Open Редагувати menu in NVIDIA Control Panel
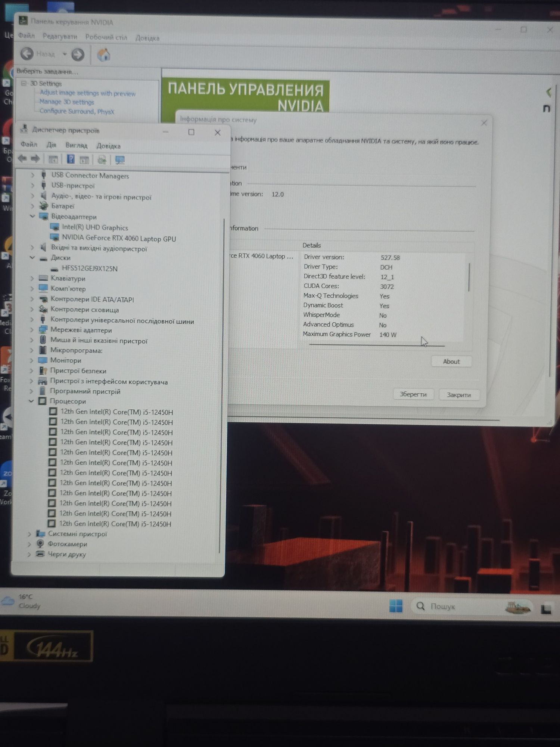The image size is (560, 747). [60, 37]
